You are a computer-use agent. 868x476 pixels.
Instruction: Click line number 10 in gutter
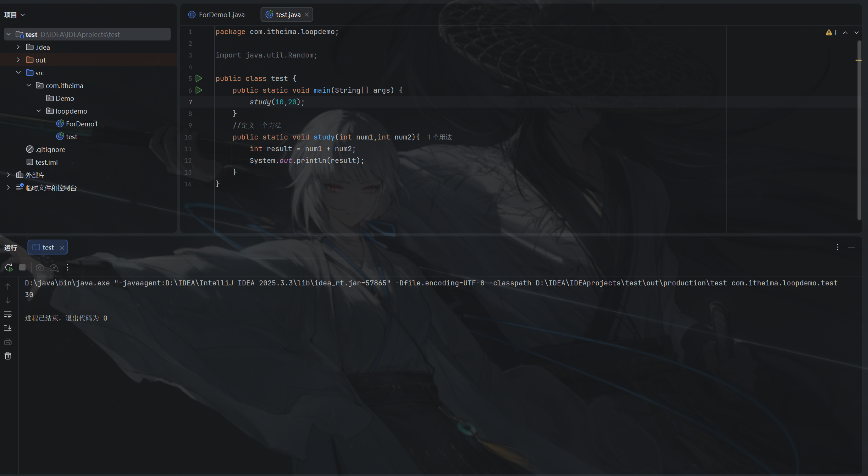tap(188, 137)
